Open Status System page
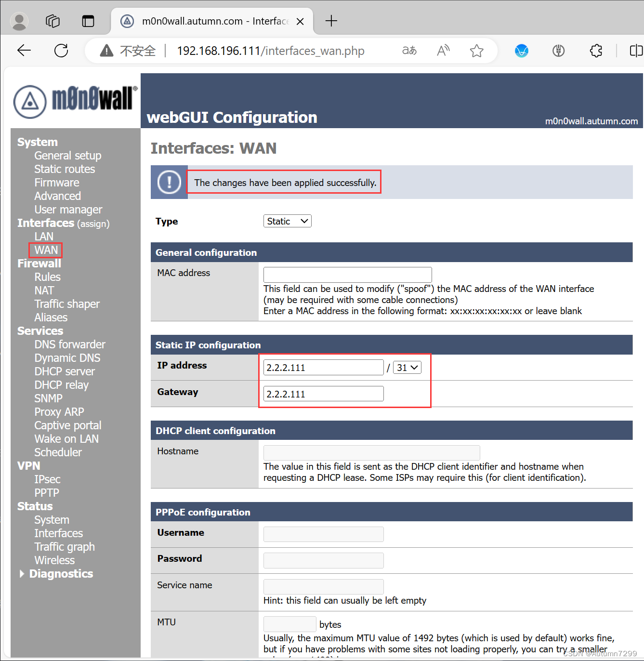644x661 pixels. (x=52, y=520)
